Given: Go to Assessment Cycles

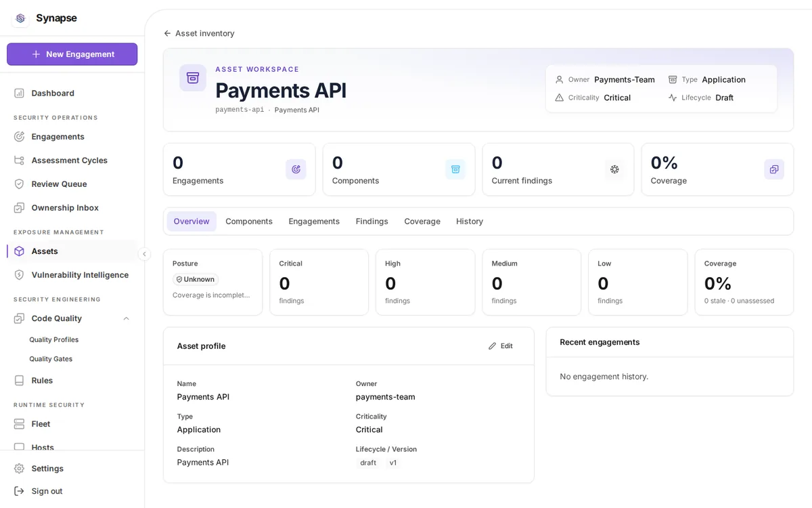Looking at the screenshot, I should [x=72, y=160].
